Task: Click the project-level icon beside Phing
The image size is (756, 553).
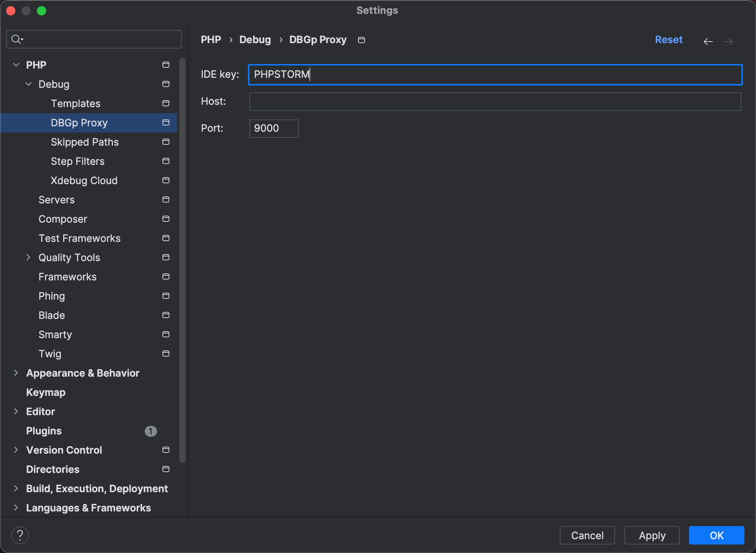Action: click(166, 296)
